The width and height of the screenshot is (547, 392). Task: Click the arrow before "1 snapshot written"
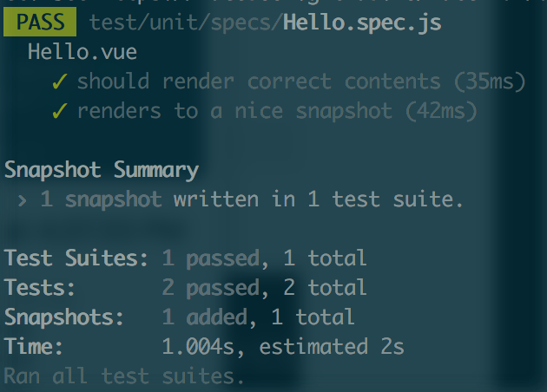point(22,200)
